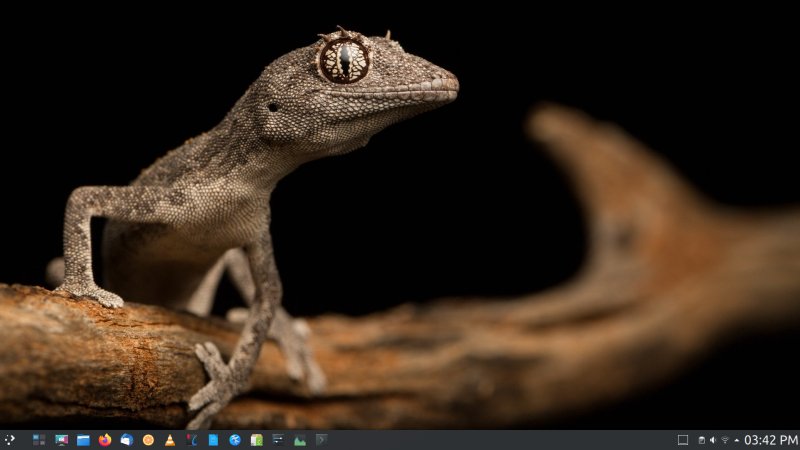Launch the blue globe browser icon

coord(235,440)
